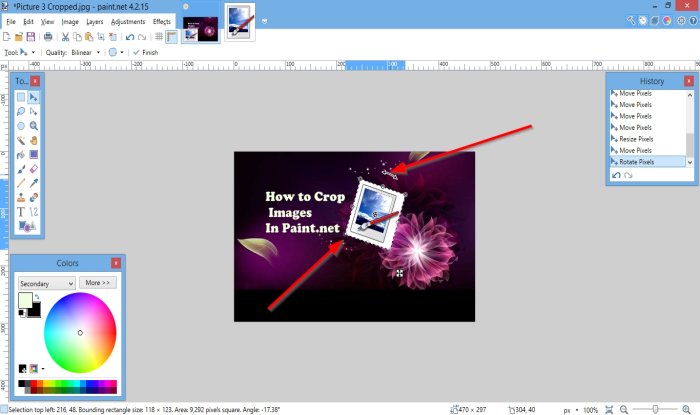
Task: Select the Text tool
Action: tap(21, 212)
